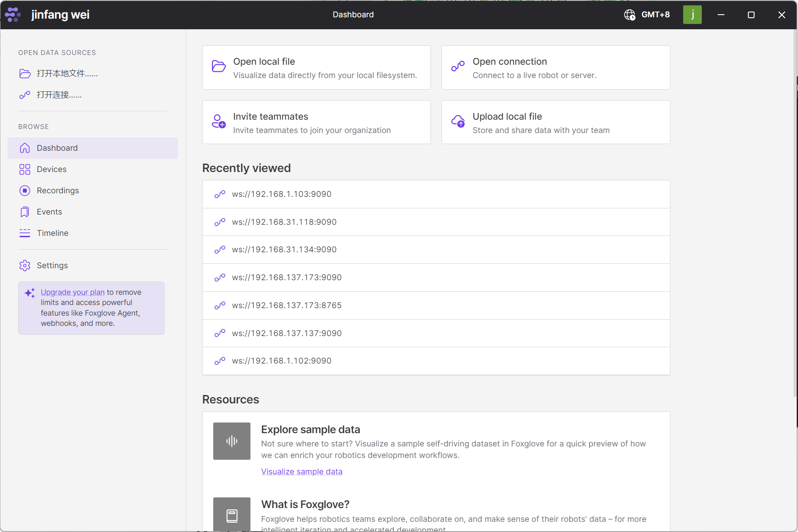Select recent connection ws://192.168.137.173:8765
Image resolution: width=798 pixels, height=532 pixels.
(286, 305)
